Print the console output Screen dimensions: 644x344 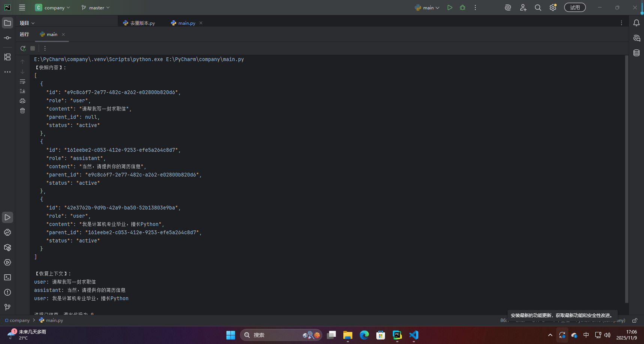(x=22, y=101)
